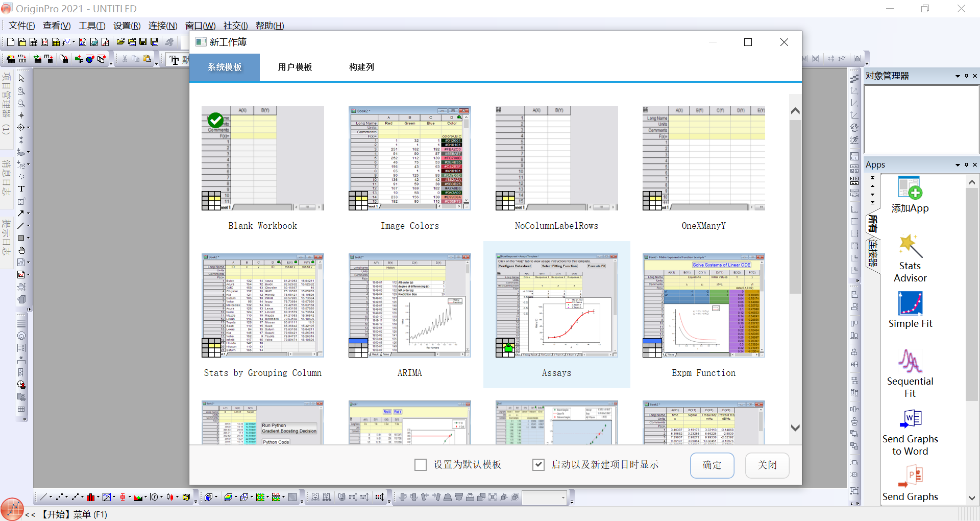This screenshot has height=521, width=980.
Task: Expand the line plot type dropdown arrow
Action: pos(51,497)
